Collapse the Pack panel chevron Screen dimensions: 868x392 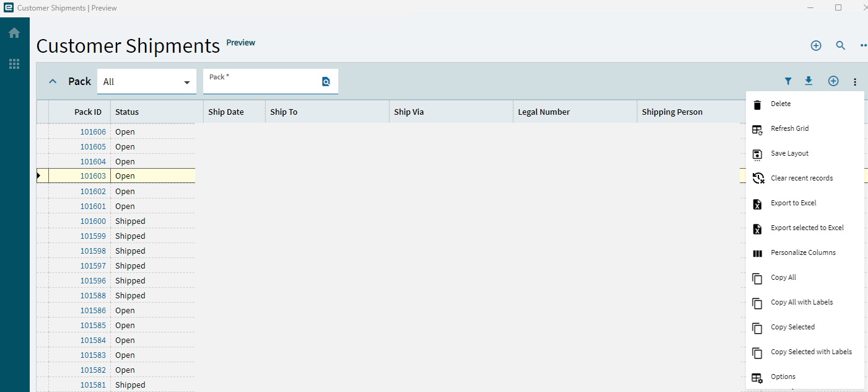tap(53, 81)
